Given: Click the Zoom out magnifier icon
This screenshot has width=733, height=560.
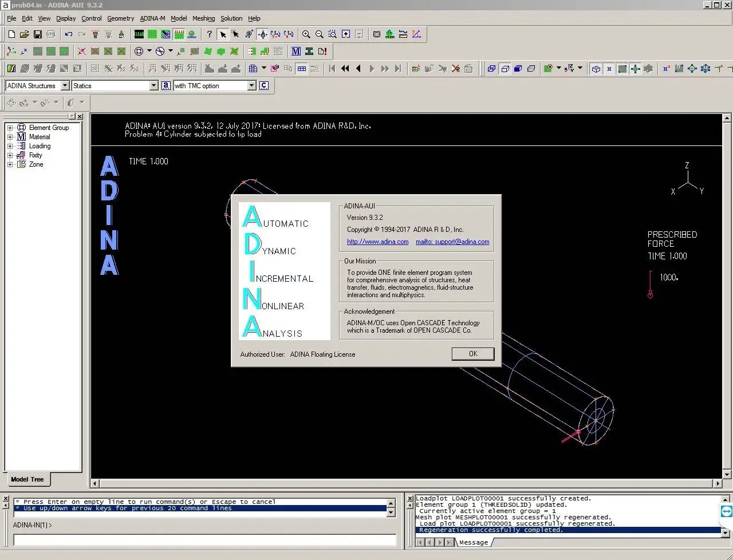Looking at the screenshot, I should [320, 34].
